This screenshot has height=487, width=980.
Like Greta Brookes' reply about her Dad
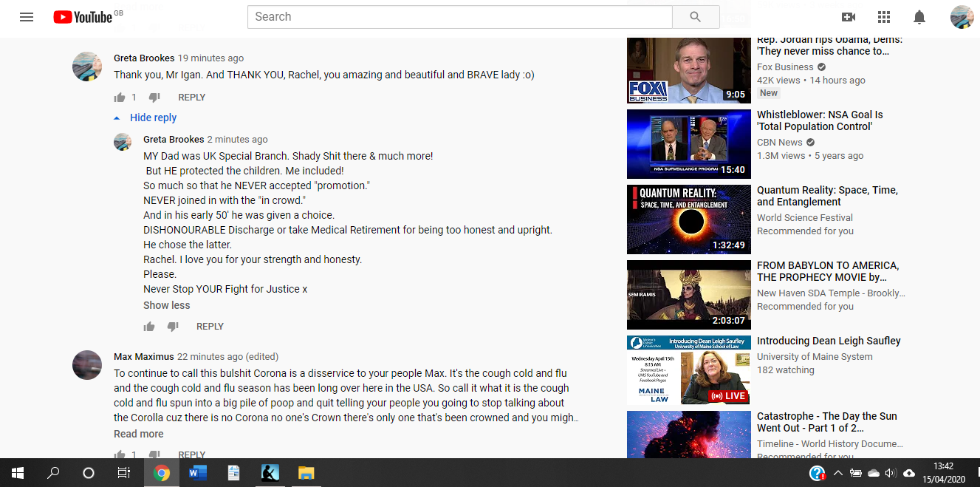(149, 327)
